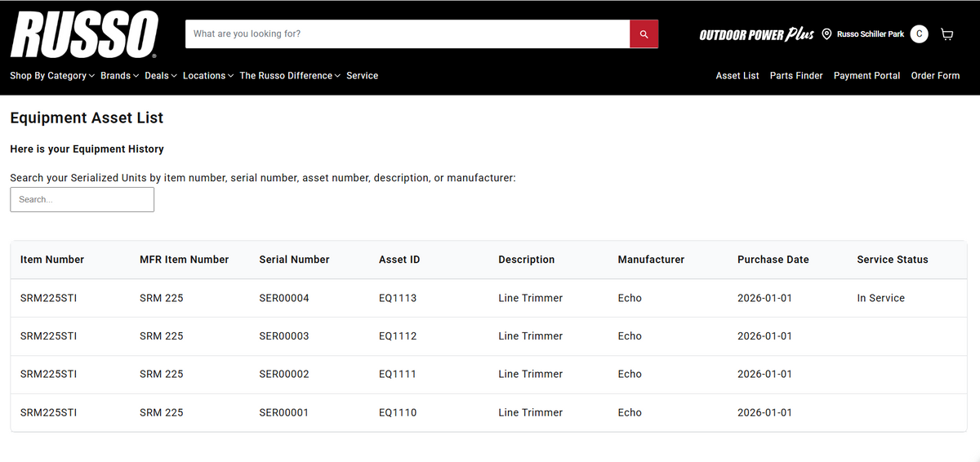Select serial number SER00001 cell
Screen dimensions: 980x462
point(284,412)
